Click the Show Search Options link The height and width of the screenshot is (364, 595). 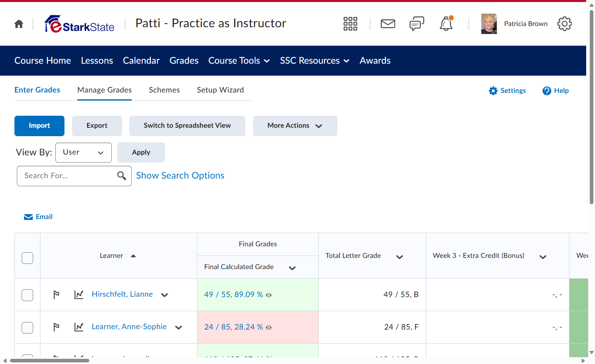tap(180, 176)
